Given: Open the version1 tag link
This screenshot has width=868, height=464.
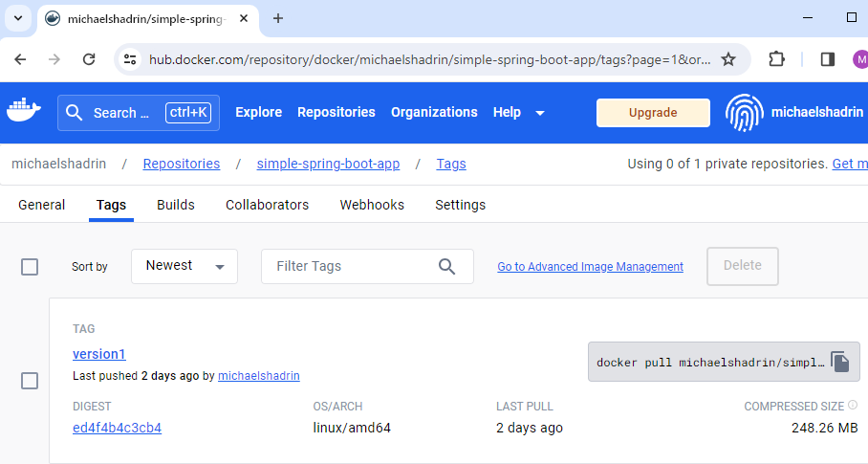Looking at the screenshot, I should tap(99, 354).
